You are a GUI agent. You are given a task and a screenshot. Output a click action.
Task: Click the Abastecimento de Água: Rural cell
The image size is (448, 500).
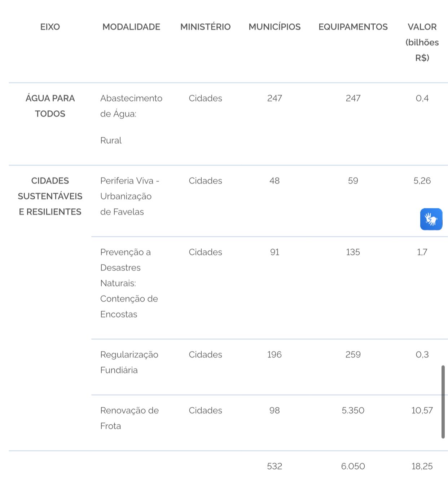click(x=131, y=119)
